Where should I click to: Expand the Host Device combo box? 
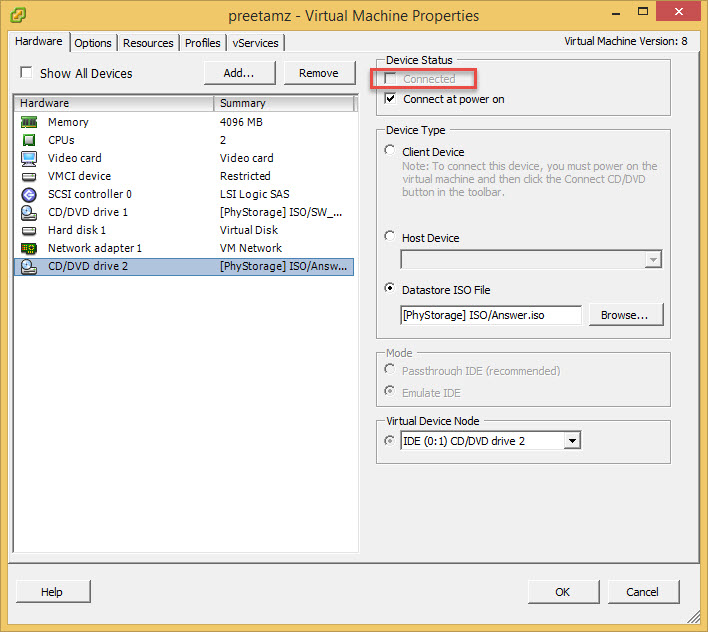pos(653,260)
